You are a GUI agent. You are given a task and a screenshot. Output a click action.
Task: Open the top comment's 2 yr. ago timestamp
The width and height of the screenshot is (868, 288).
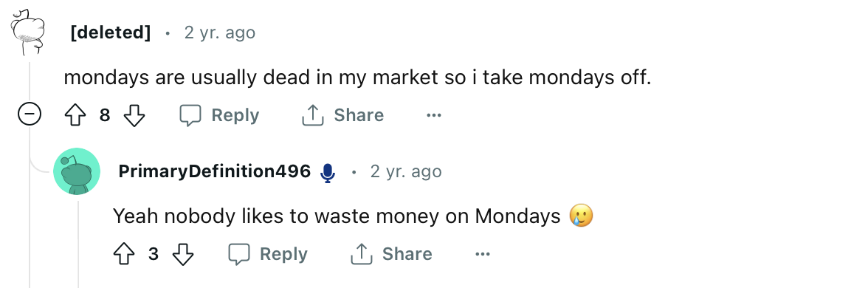click(x=220, y=32)
